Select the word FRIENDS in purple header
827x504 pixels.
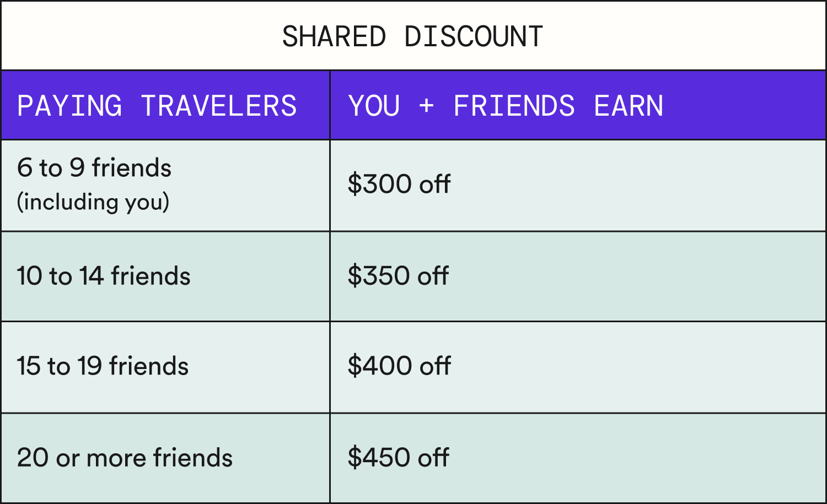click(514, 106)
